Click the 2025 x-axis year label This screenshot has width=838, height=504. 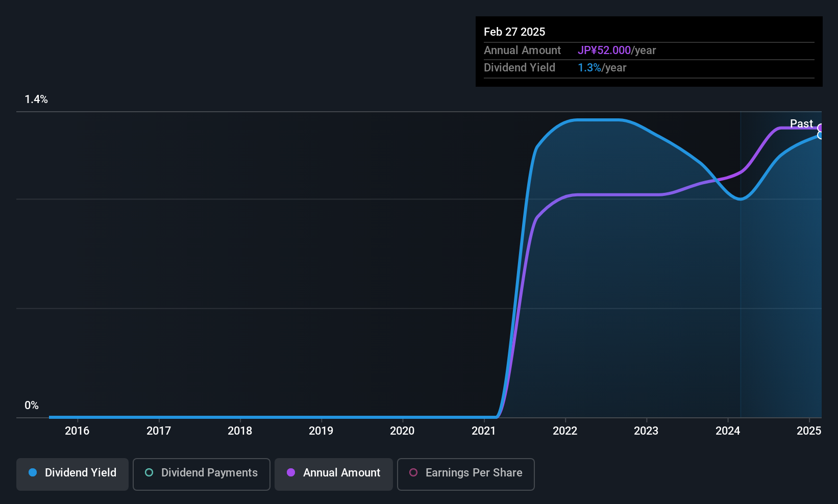809,431
